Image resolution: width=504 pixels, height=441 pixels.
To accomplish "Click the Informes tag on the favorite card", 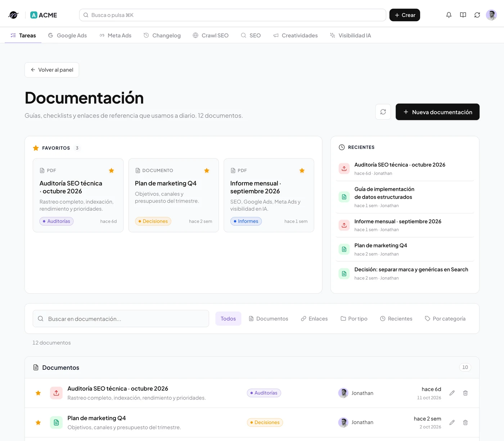I will coord(246,221).
